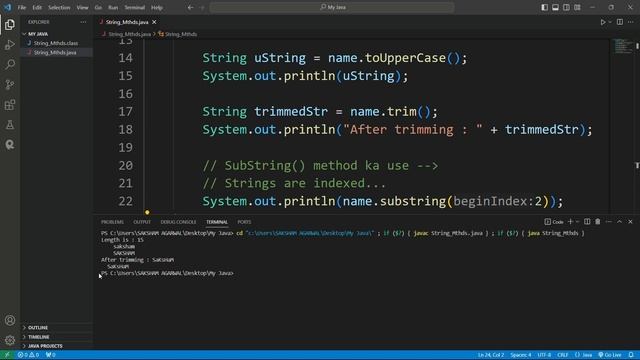This screenshot has height=360, width=640.
Task: Open String_Mthds.class in explorer
Action: [56, 43]
